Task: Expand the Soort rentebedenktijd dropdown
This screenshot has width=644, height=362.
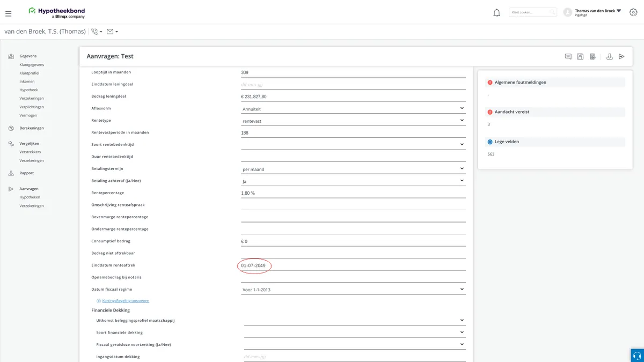Action: tap(354, 144)
